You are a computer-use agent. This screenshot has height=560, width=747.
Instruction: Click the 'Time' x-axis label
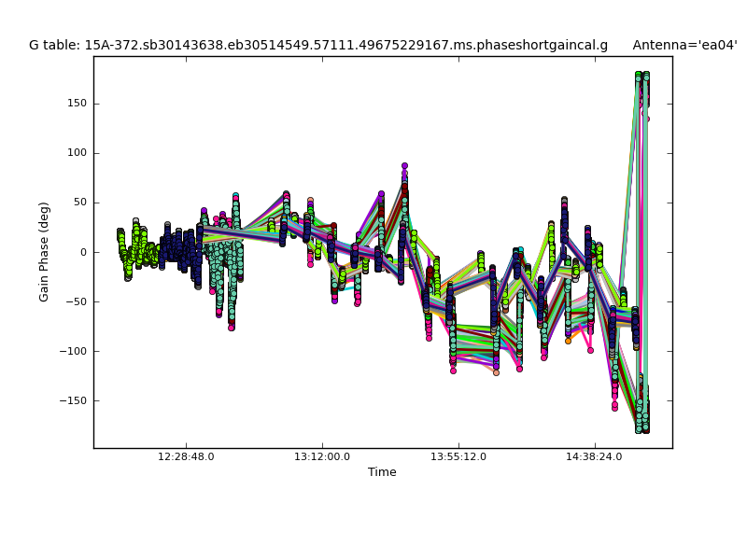tap(382, 472)
